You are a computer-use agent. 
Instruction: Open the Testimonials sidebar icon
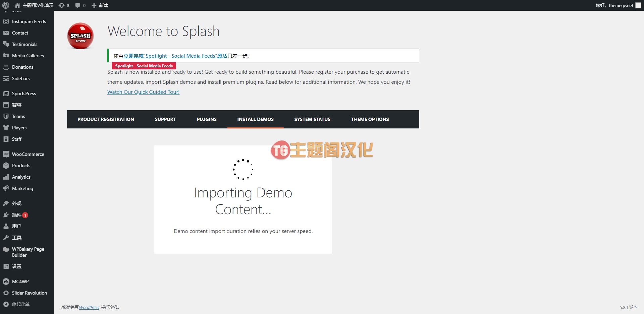pos(6,44)
